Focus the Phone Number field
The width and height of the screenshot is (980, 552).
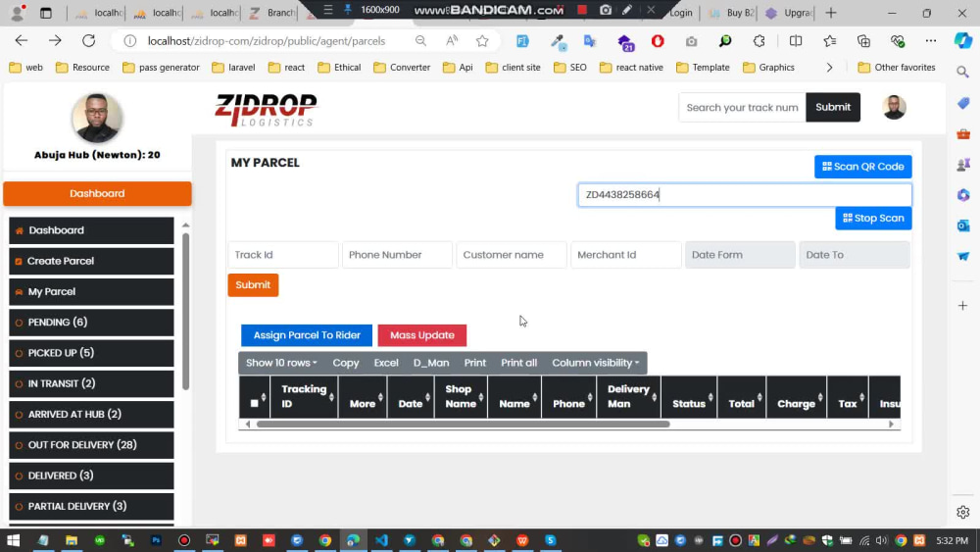click(x=397, y=255)
